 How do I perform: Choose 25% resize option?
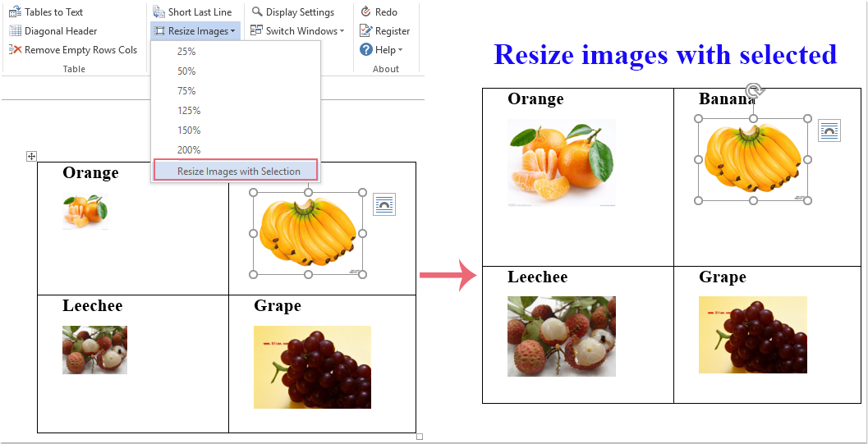coord(186,51)
